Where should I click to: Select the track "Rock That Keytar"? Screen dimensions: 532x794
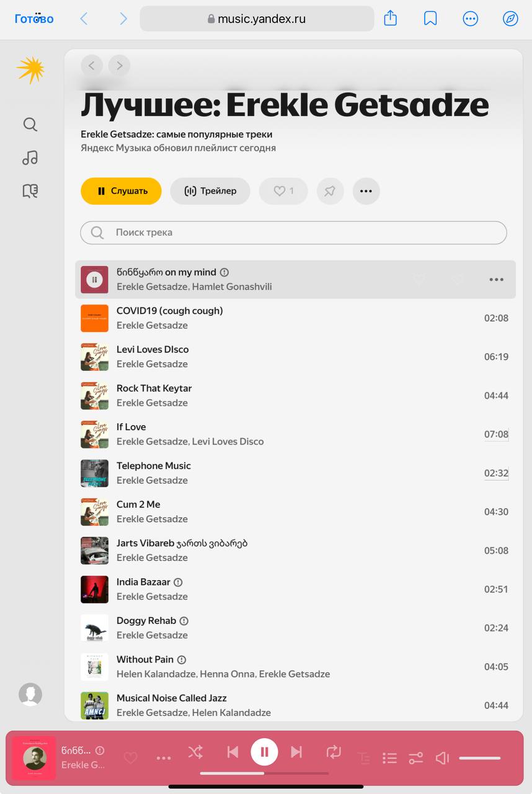154,388
